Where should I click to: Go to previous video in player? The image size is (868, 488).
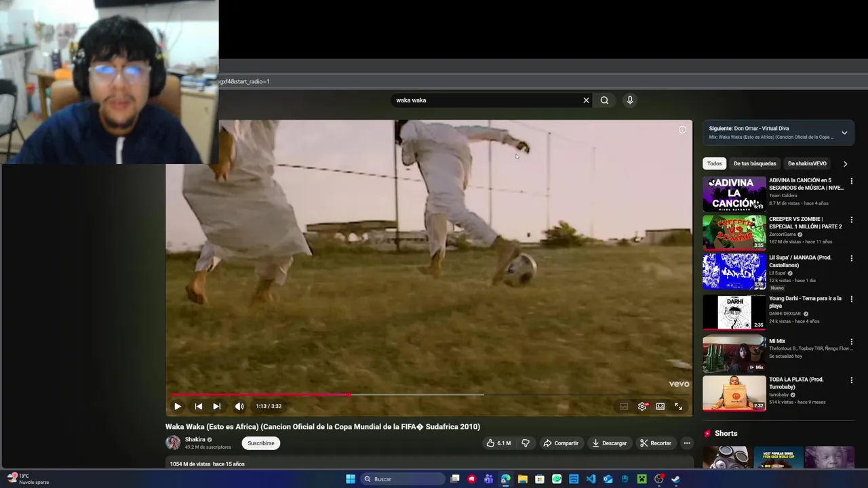pos(198,406)
